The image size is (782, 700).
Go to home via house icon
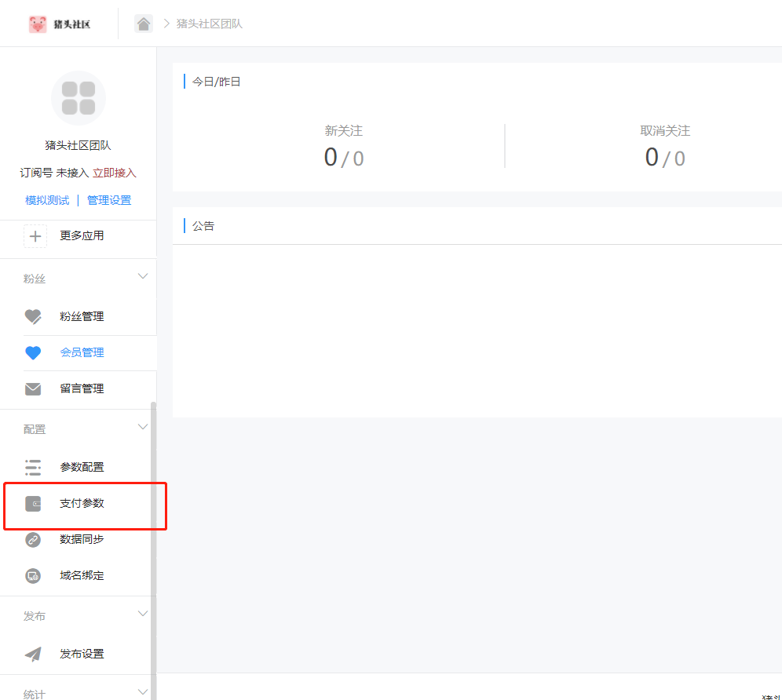(x=144, y=24)
